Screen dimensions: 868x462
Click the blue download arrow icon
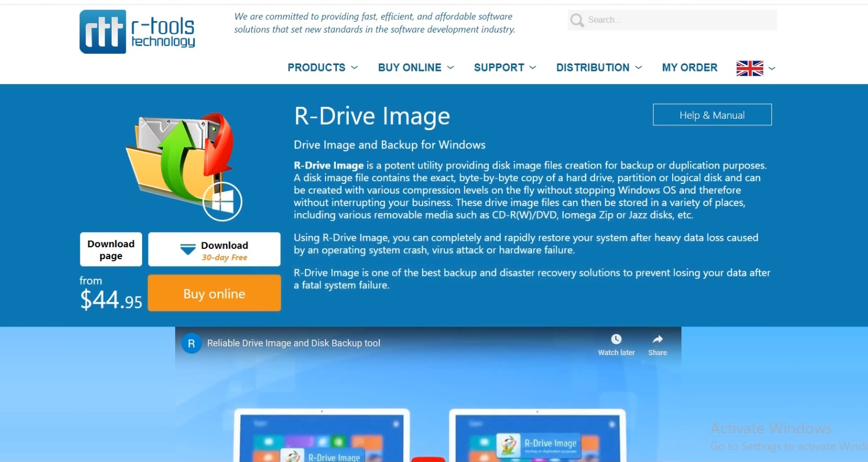[x=188, y=249]
